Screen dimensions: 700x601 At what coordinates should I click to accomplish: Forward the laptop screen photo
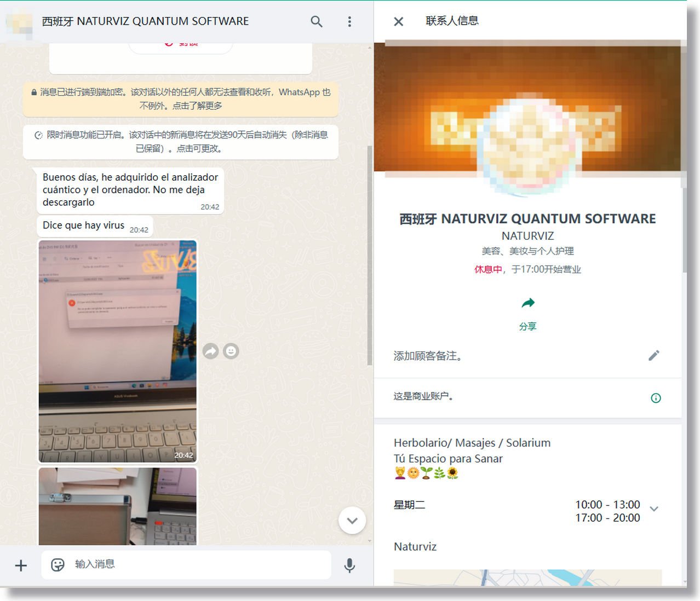[211, 351]
